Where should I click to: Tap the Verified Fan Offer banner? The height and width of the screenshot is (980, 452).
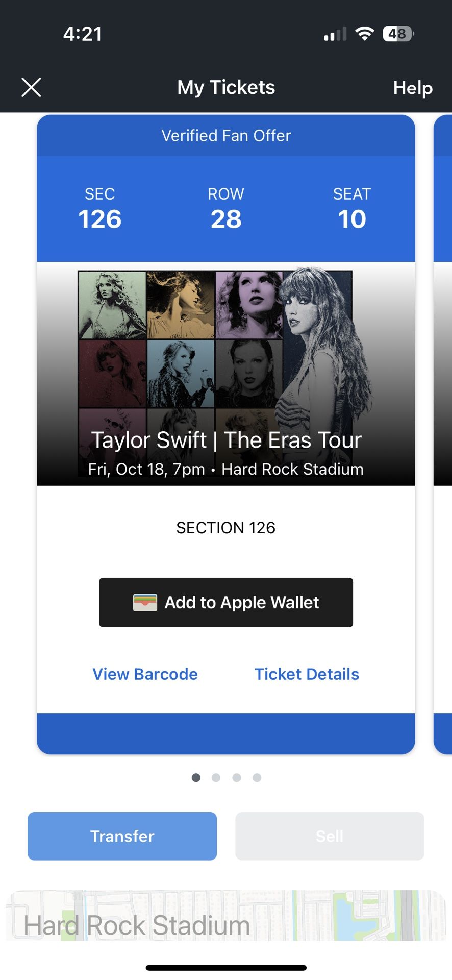[x=225, y=136]
